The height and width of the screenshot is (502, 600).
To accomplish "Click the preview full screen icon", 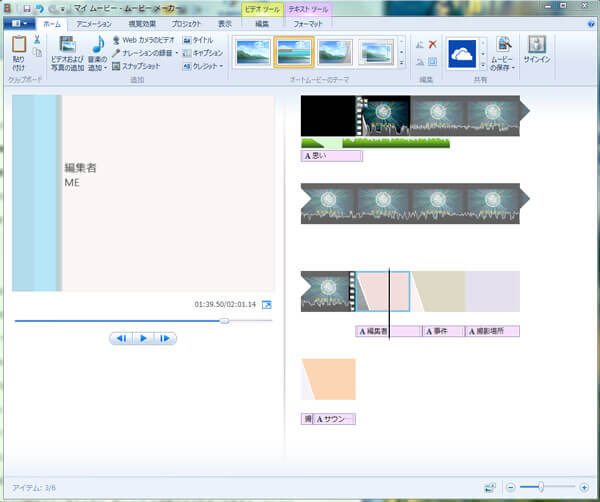I will [x=267, y=305].
